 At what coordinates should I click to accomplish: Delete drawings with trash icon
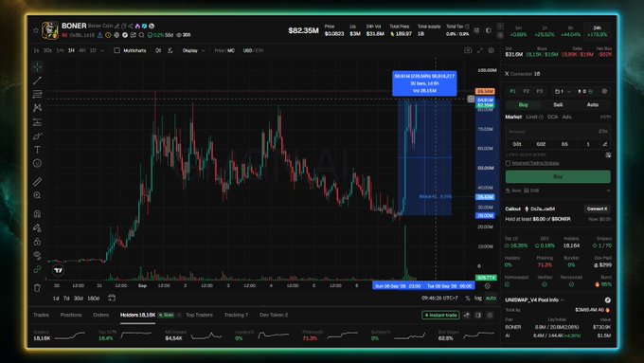pos(37,288)
